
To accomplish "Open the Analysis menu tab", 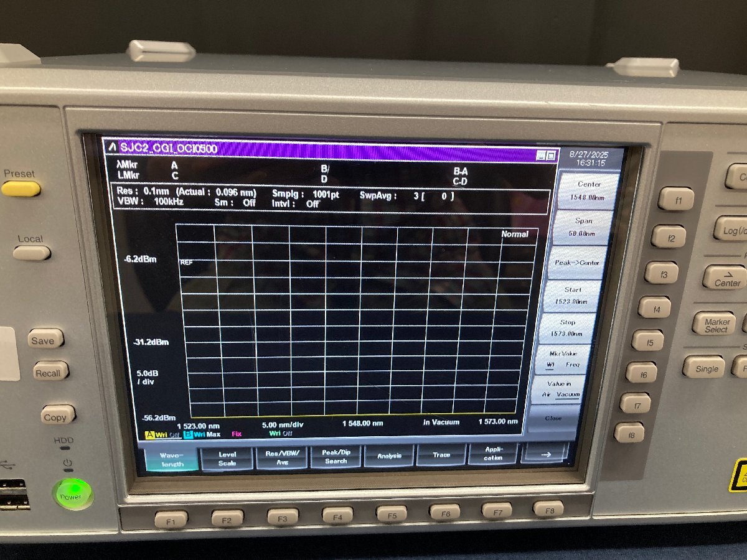I will point(389,455).
